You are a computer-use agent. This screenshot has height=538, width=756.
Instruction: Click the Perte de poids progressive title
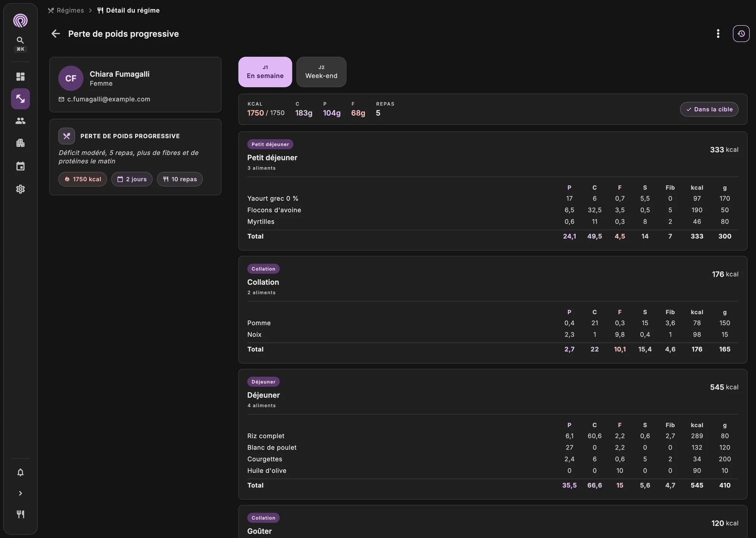click(123, 34)
